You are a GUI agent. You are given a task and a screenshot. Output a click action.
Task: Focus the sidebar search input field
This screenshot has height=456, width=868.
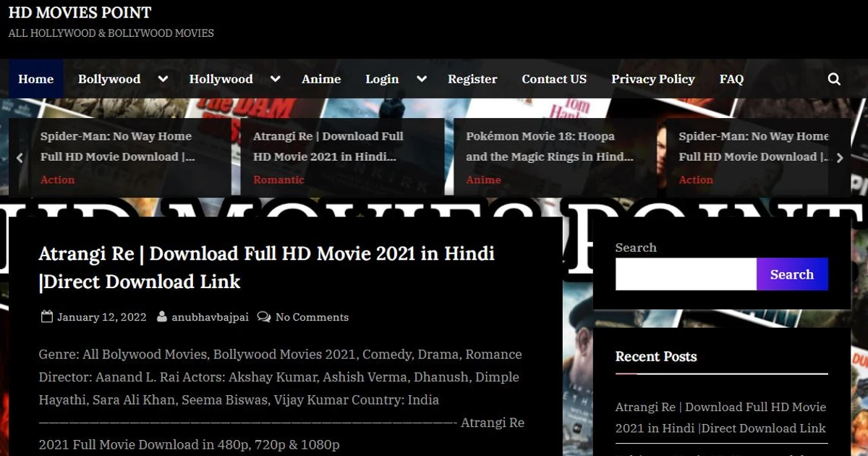coord(686,274)
